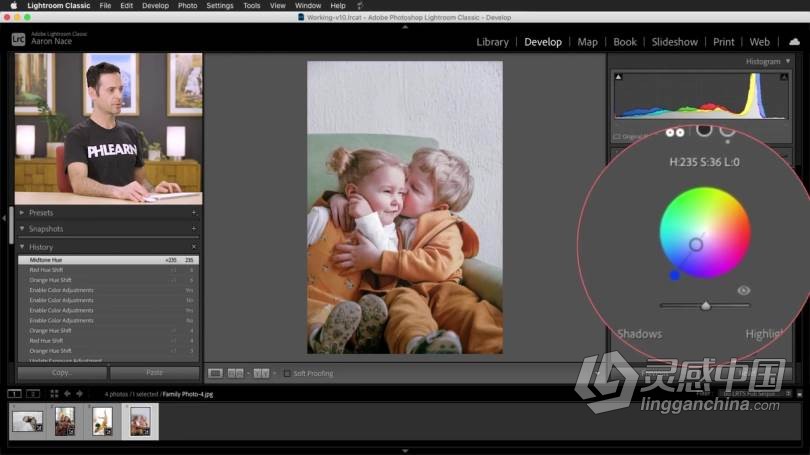Open the Reference view options dropdown arrow

click(x=248, y=373)
